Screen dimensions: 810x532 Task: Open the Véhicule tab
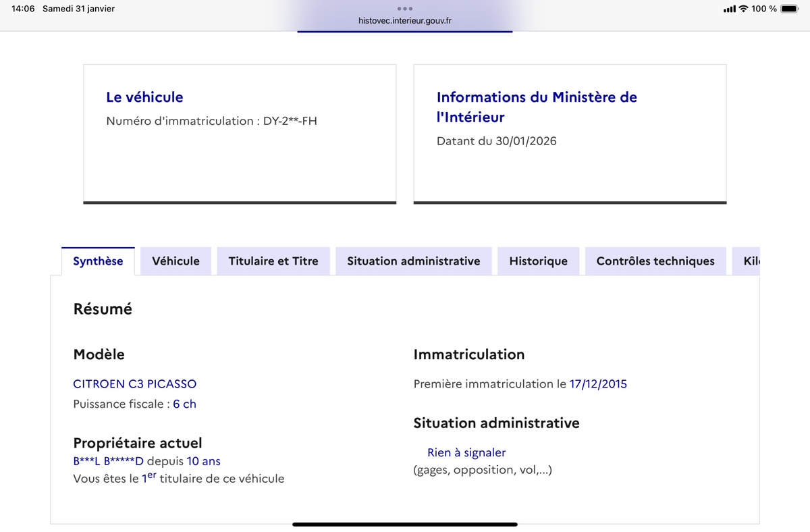click(x=175, y=261)
